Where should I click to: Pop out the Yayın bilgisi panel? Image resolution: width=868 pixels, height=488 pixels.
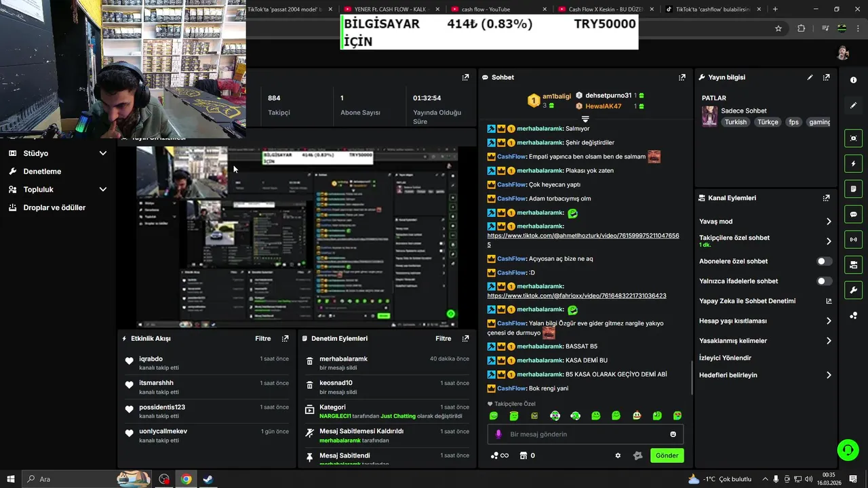826,77
